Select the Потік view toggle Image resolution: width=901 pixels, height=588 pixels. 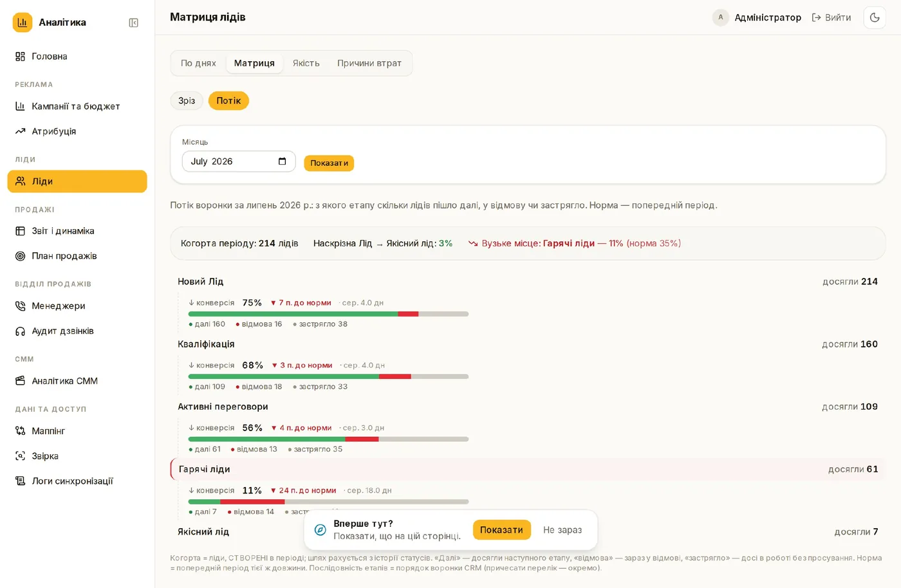[x=228, y=101]
